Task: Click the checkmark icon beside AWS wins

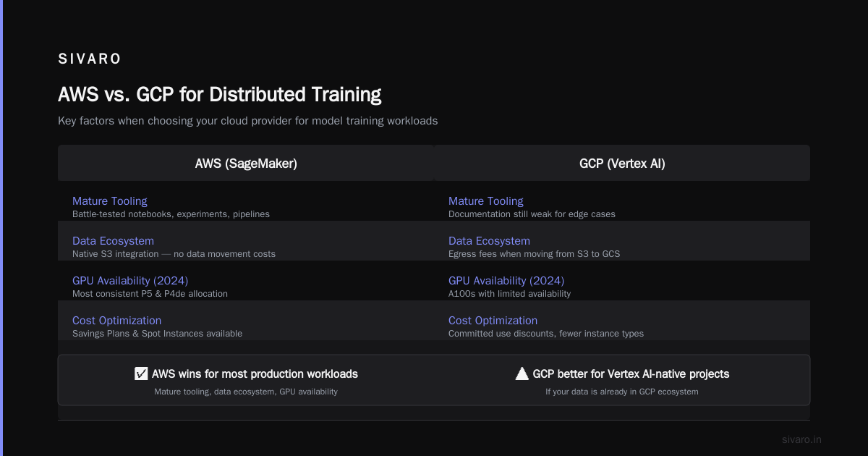Action: pyautogui.click(x=141, y=373)
